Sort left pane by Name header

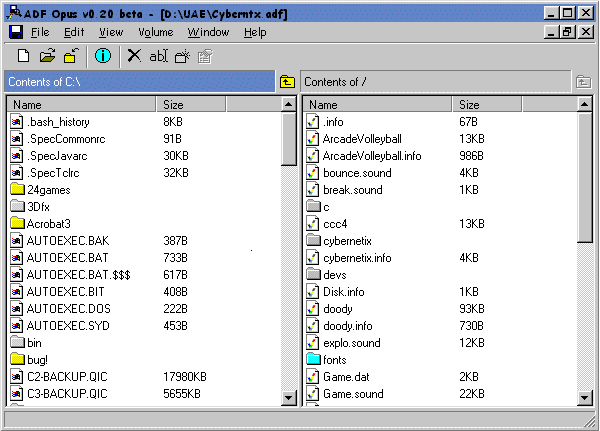pyautogui.click(x=82, y=104)
